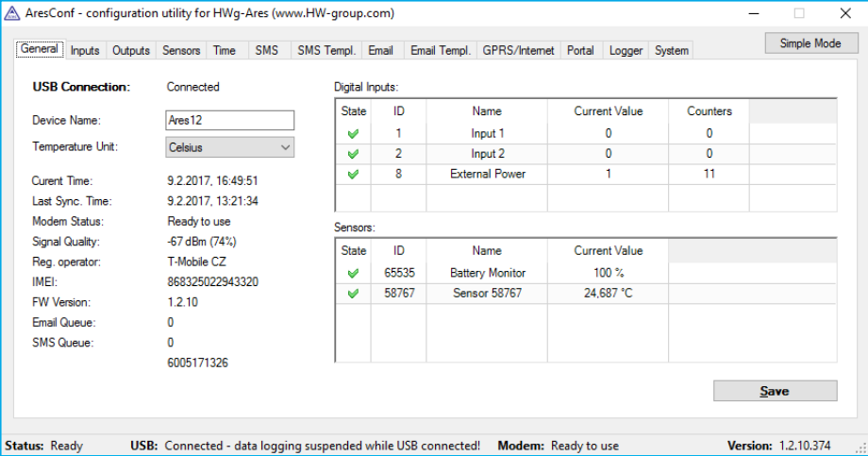Click green check icon for Battery Monitor

pos(353,273)
